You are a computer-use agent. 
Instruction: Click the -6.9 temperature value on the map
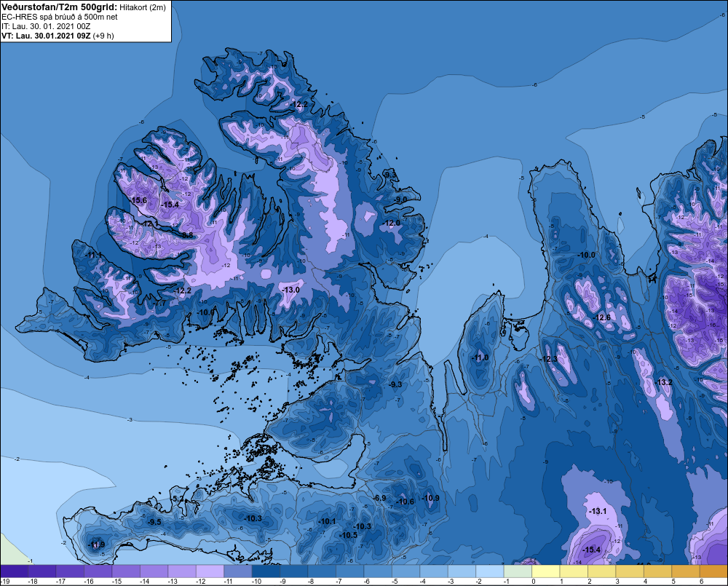click(380, 498)
